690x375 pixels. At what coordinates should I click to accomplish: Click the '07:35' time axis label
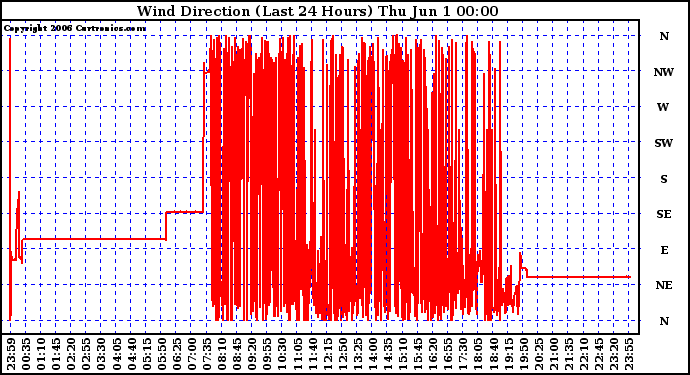tap(207, 354)
